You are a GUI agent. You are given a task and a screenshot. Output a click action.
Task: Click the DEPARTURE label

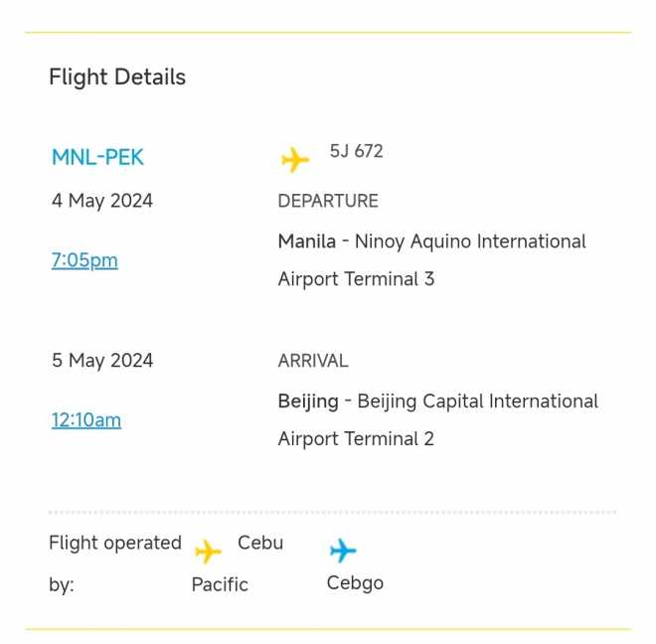328,201
